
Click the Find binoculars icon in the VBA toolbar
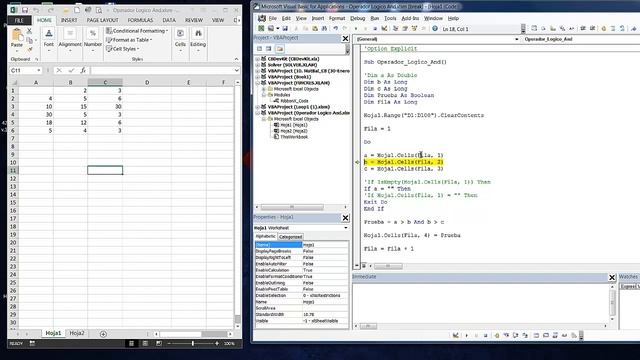(x=324, y=29)
